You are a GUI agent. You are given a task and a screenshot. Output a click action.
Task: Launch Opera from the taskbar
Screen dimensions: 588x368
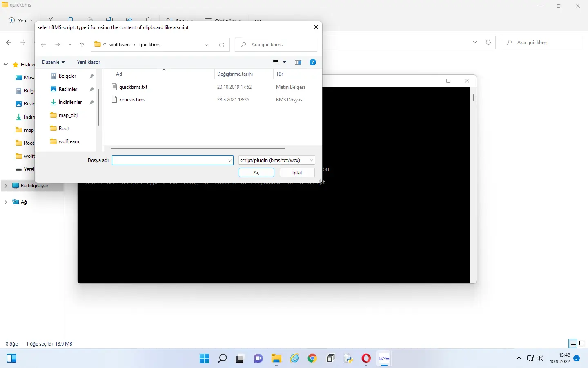tap(366, 359)
